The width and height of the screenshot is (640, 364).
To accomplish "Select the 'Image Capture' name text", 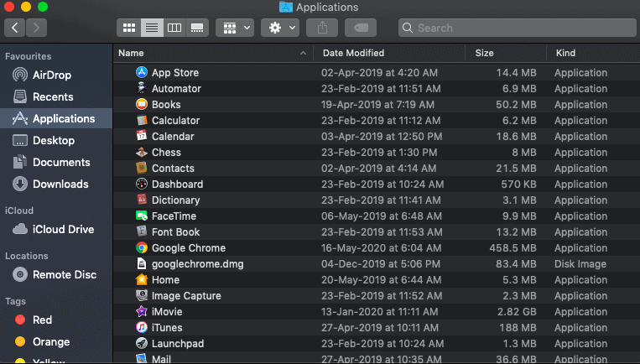I will click(x=186, y=296).
